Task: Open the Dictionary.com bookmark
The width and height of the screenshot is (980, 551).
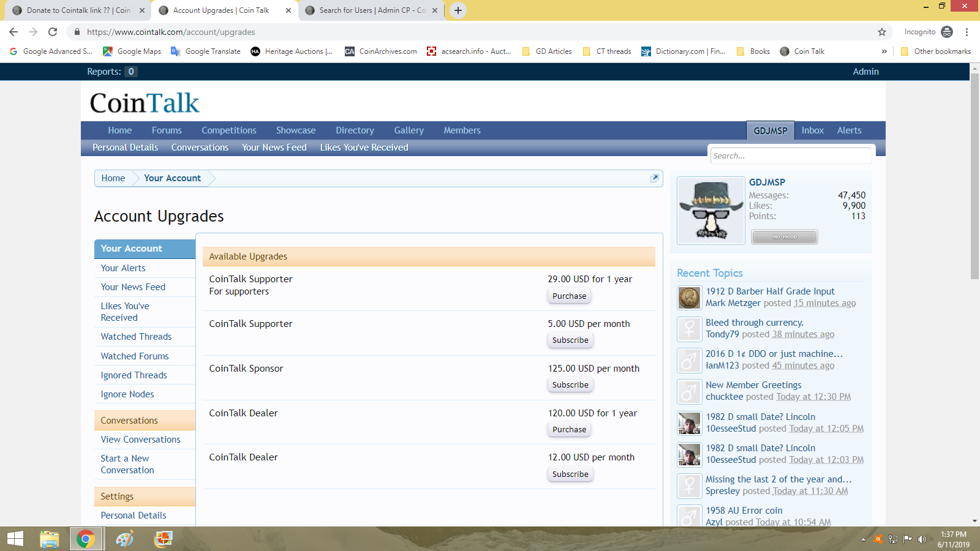Action: [x=684, y=51]
